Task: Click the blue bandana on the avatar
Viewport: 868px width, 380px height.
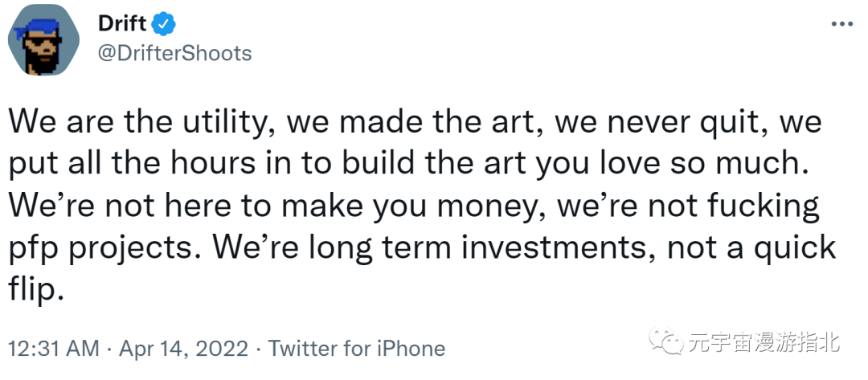Action: point(43,27)
